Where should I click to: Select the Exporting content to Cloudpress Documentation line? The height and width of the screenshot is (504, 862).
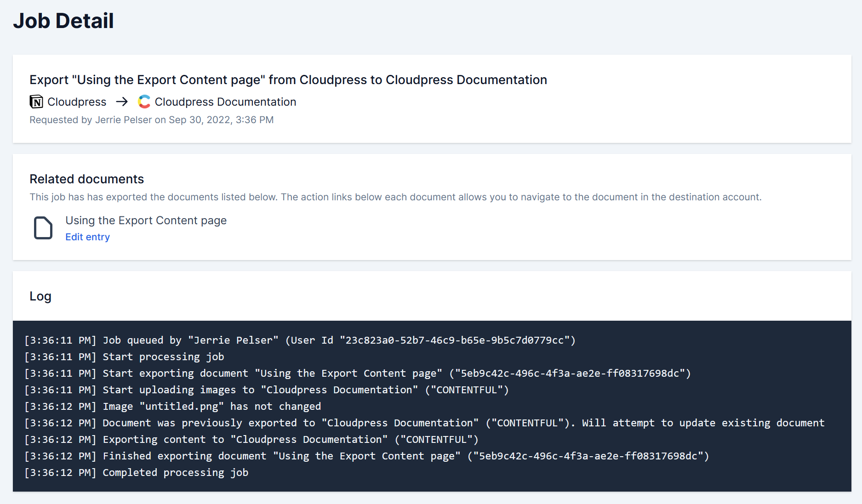pyautogui.click(x=251, y=440)
